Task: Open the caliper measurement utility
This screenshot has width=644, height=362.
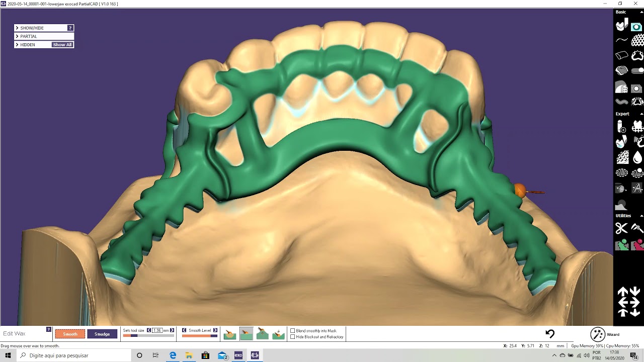Action: tap(637, 229)
